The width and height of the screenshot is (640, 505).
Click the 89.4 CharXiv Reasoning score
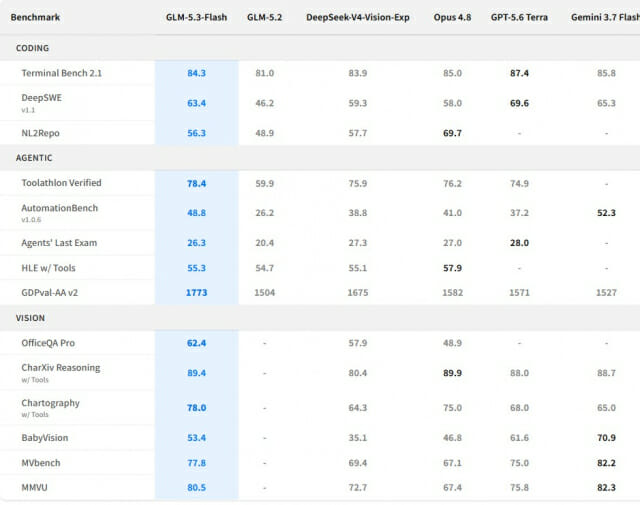point(196,373)
